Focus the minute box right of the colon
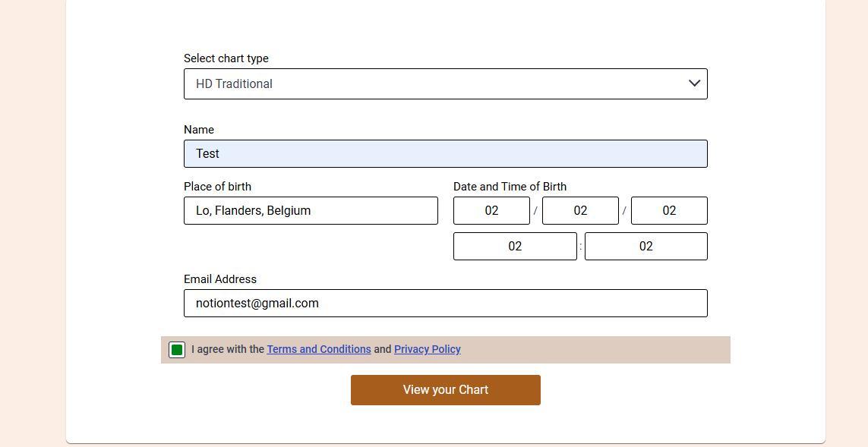This screenshot has height=447, width=868. (645, 247)
